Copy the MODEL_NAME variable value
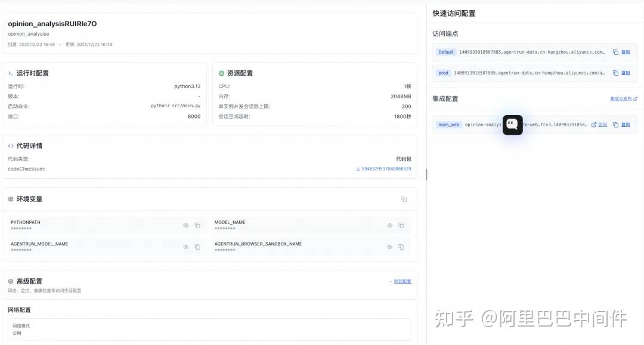 [401, 226]
